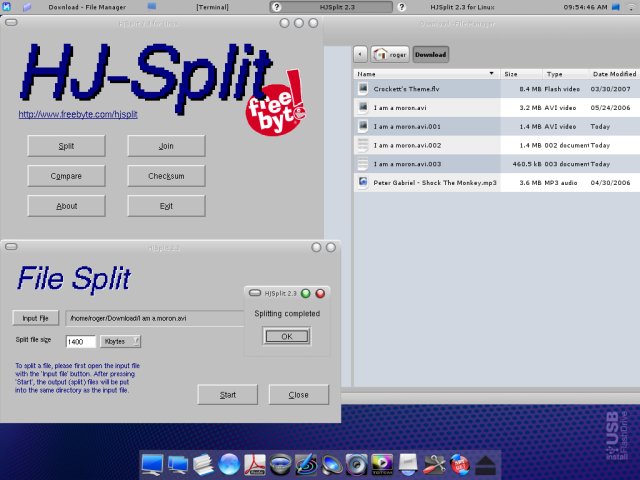Select I am a moron.avi.003 file
The height and width of the screenshot is (480, 640).
coord(496,164)
